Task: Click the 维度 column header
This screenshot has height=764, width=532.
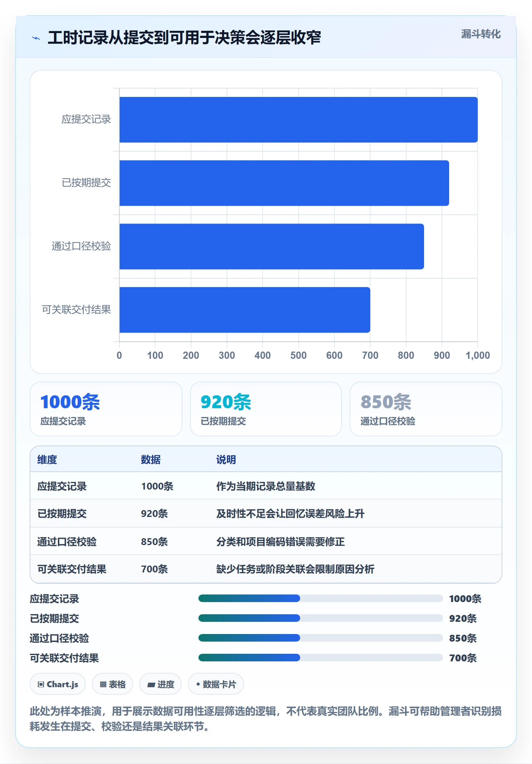Action: 47,460
